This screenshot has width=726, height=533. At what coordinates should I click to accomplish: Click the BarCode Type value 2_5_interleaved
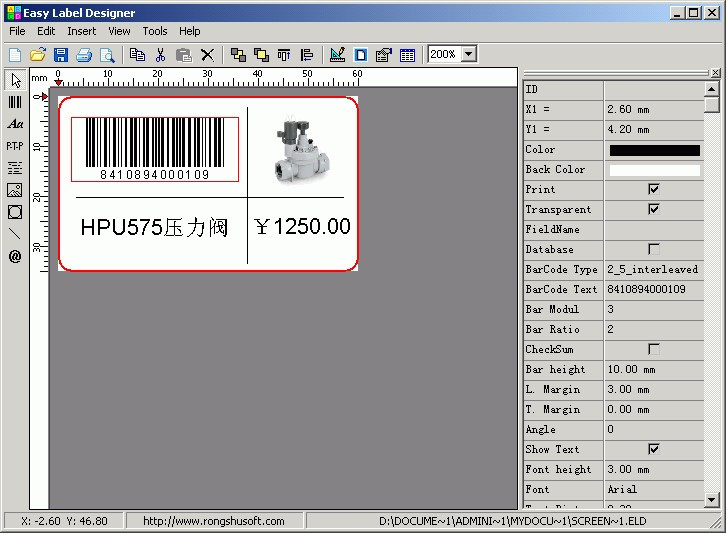652,269
